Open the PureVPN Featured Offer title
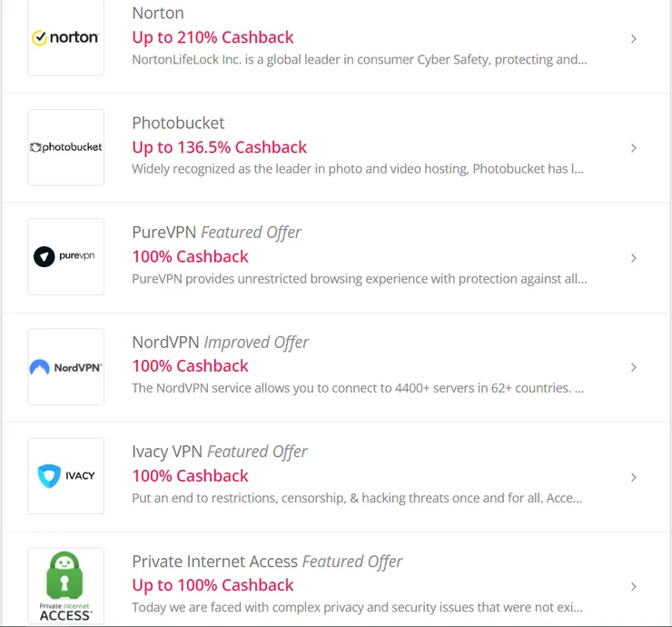672x627 pixels. 216,233
